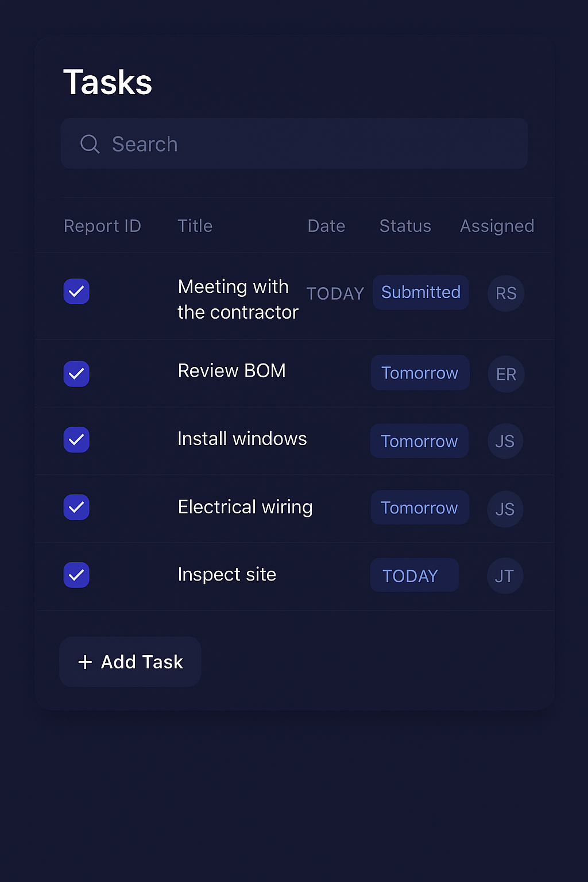Click the Report ID column header
This screenshot has width=588, height=882.
pos(102,226)
